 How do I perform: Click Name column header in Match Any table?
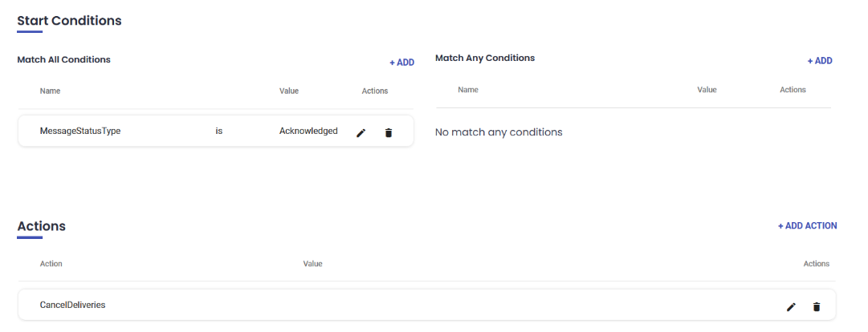468,90
